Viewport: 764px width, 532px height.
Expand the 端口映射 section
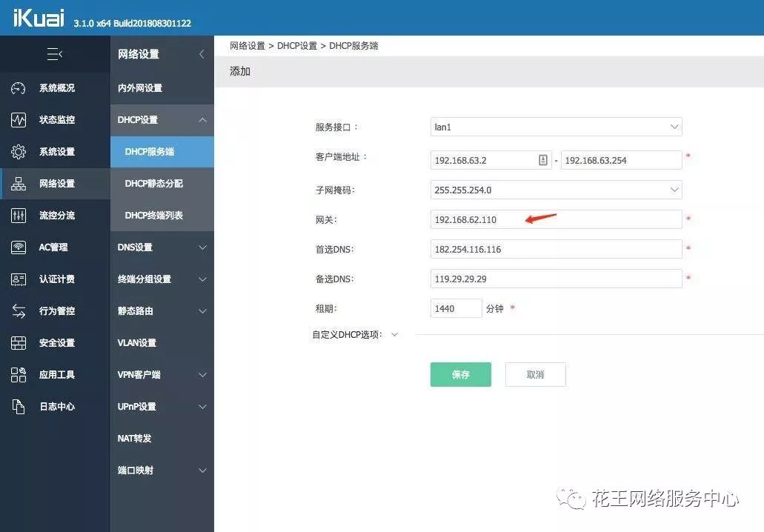(x=203, y=470)
